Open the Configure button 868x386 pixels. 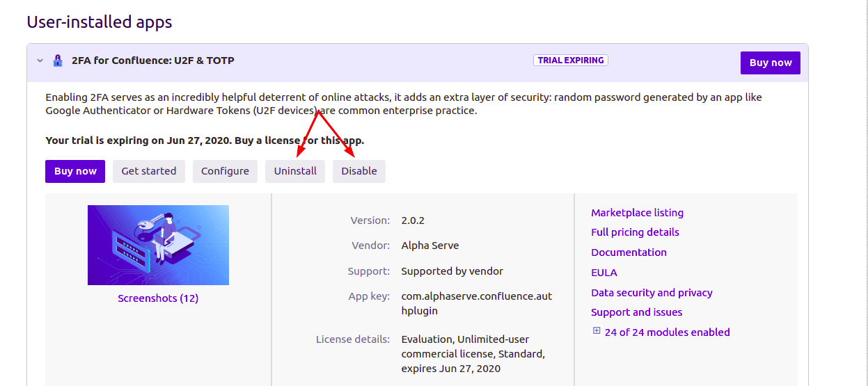pos(225,171)
